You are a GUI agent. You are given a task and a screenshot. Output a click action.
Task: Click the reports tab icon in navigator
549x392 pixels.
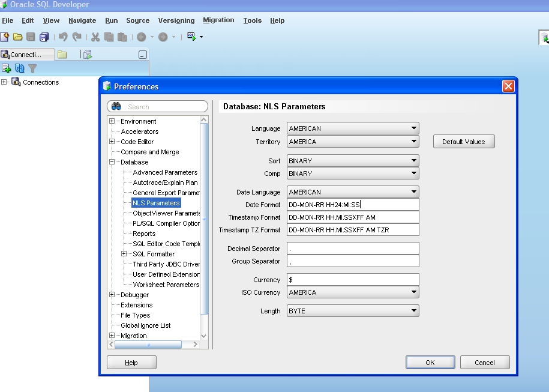88,54
